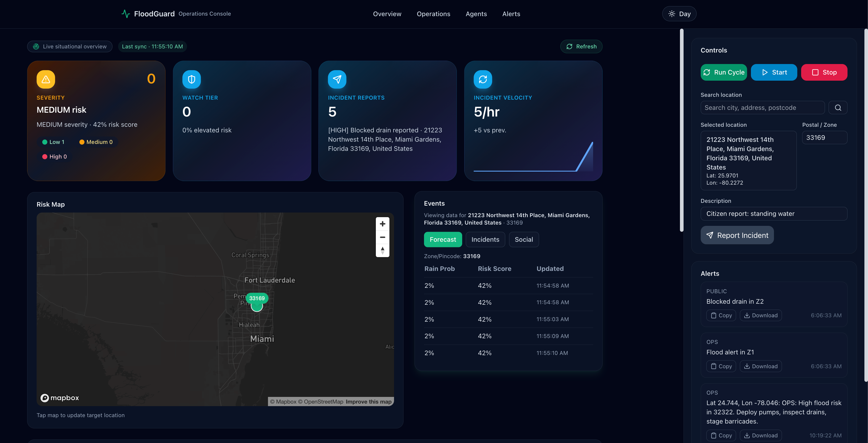
Task: Switch to the Social events tab
Action: (523, 239)
